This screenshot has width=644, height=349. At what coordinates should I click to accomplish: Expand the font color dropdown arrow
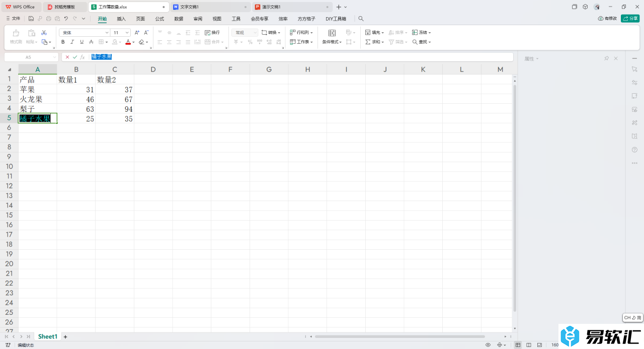pyautogui.click(x=134, y=42)
